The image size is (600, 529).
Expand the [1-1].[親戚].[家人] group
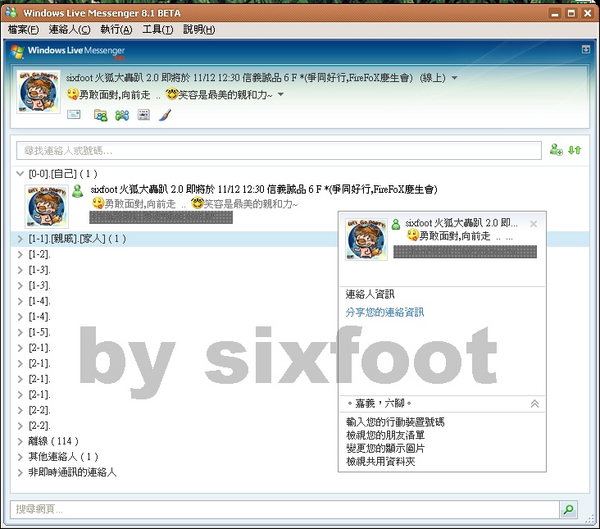[x=20, y=239]
